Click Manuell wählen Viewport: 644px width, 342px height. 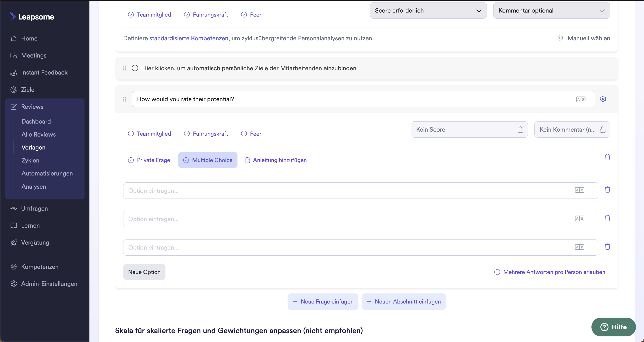(589, 38)
